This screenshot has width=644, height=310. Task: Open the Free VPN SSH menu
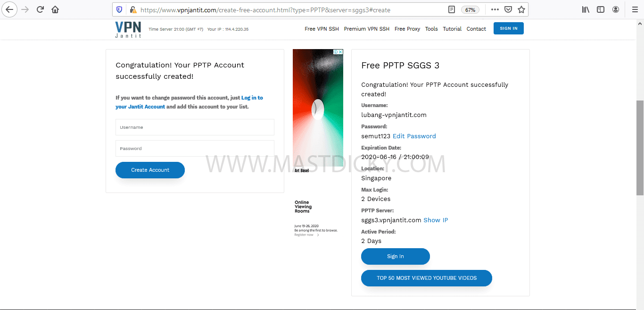pos(322,29)
